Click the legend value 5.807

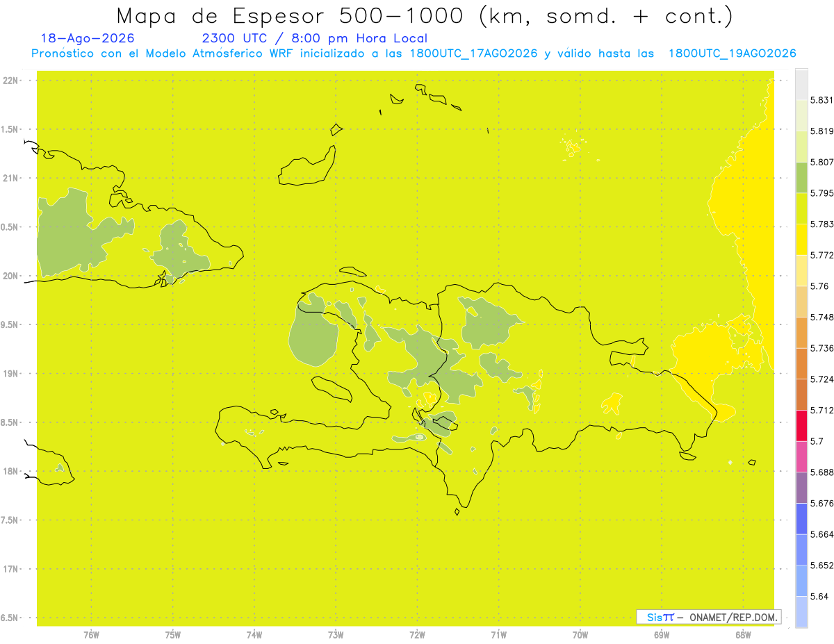[822, 162]
